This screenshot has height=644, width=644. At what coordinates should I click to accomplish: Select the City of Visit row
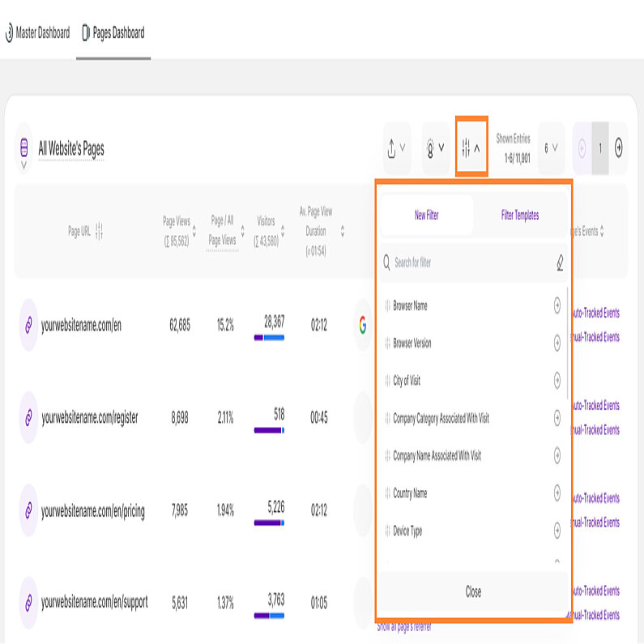click(x=472, y=380)
